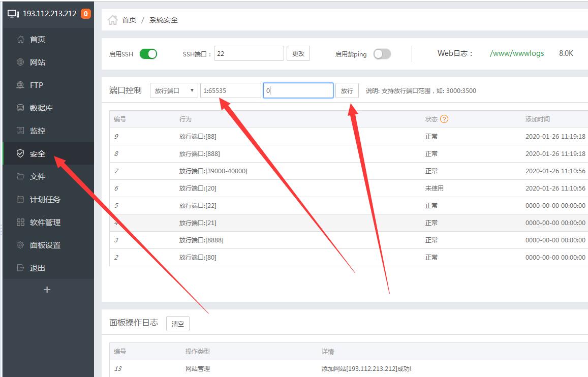This screenshot has width=588, height=377.
Task: Open 软件管理 in the sidebar menu
Action: (x=45, y=223)
